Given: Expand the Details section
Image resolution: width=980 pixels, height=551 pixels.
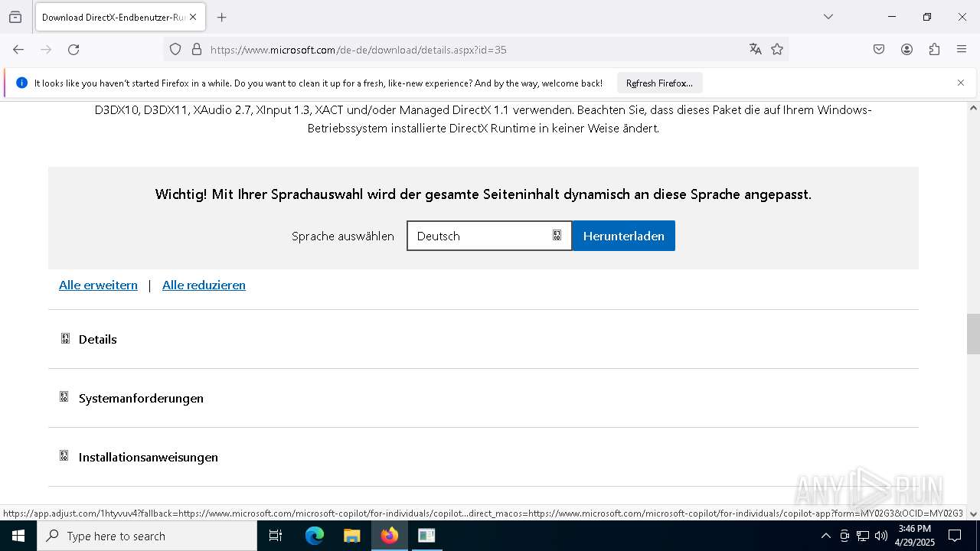Looking at the screenshot, I should click(x=483, y=339).
